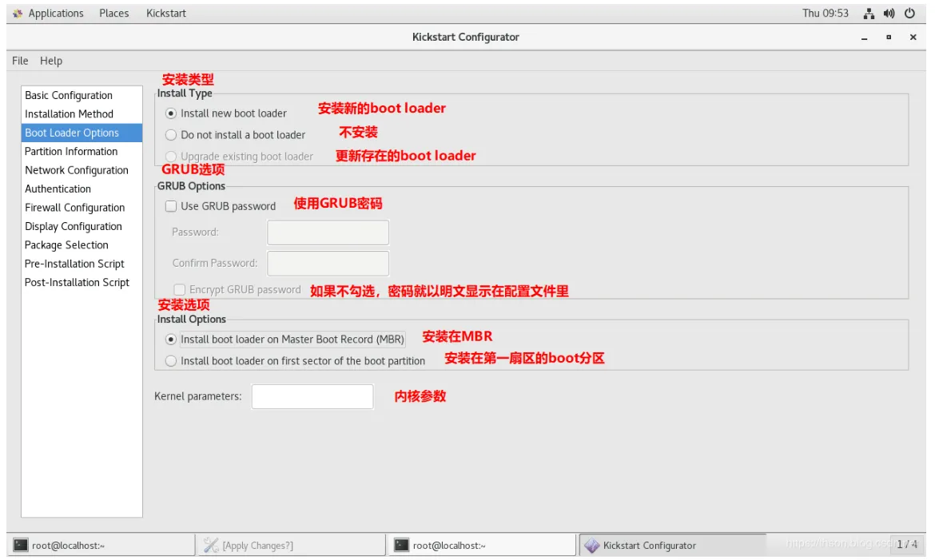This screenshot has width=935, height=560.
Task: Choose Install new boot loader radio
Action: (171, 113)
